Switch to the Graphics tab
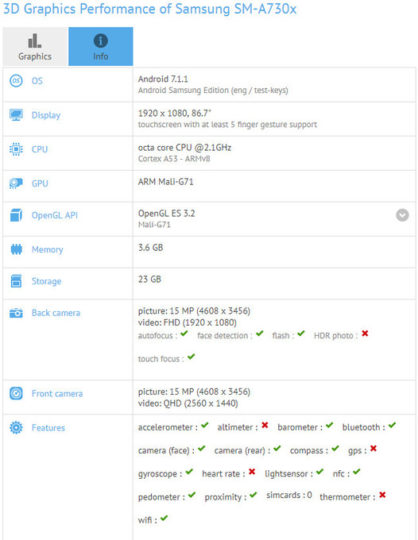The width and height of the screenshot is (418, 540). pos(35,46)
